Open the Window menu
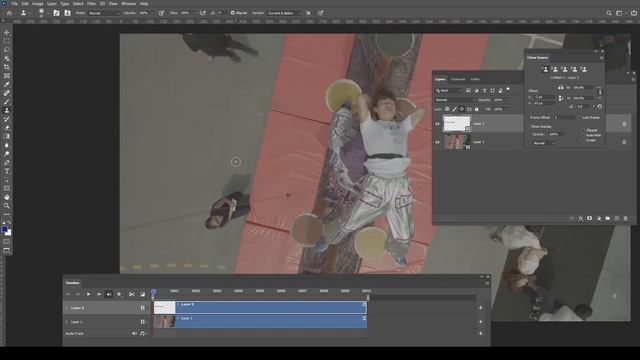Image resolution: width=640 pixels, height=360 pixels. (x=128, y=4)
